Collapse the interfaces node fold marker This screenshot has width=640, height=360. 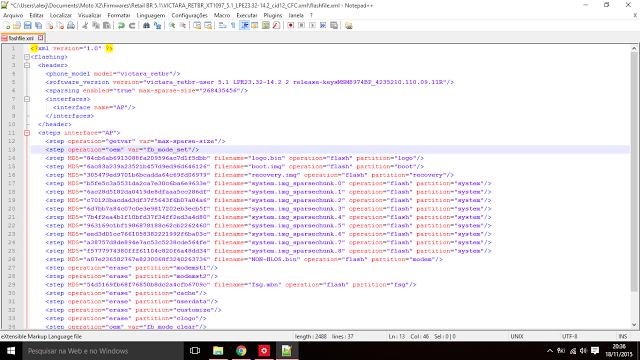pos(27,99)
